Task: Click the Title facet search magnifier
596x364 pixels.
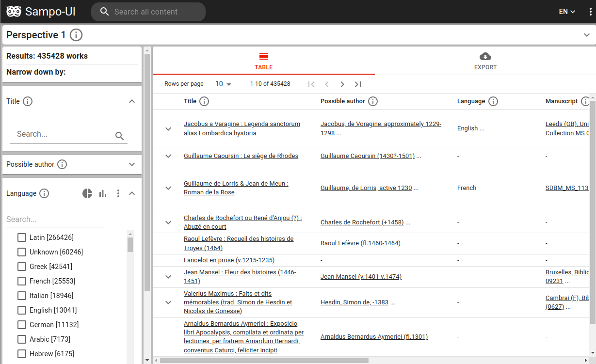Action: 120,136
